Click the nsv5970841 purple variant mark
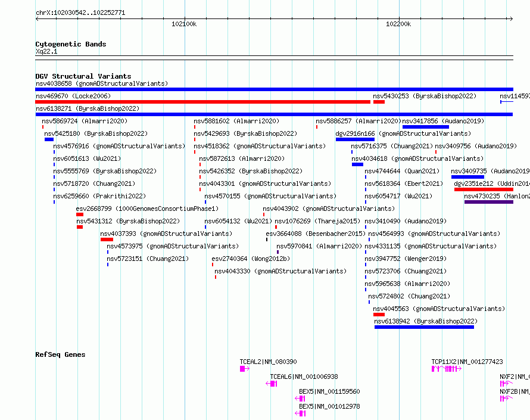This screenshot has height=420, width=530. click(x=278, y=252)
